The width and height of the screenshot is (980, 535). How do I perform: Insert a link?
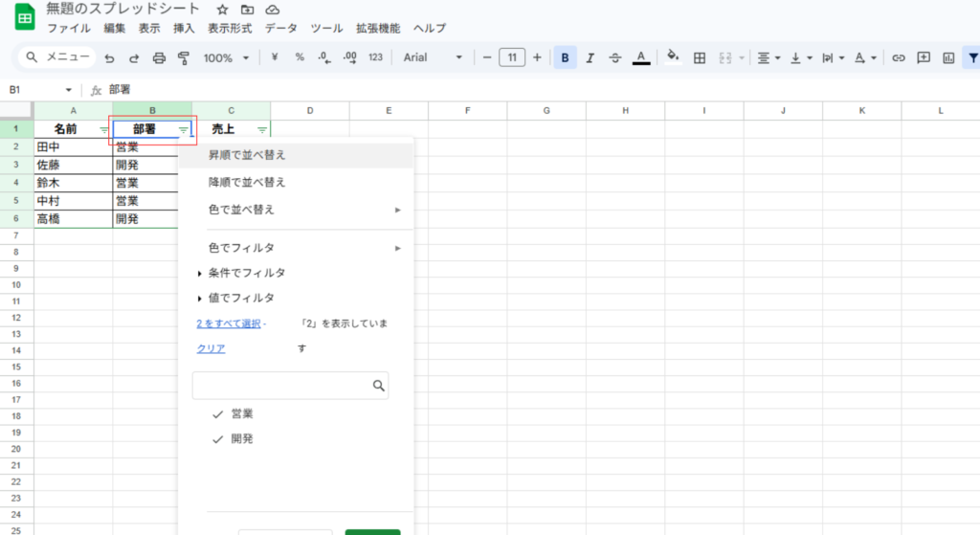[x=898, y=57]
